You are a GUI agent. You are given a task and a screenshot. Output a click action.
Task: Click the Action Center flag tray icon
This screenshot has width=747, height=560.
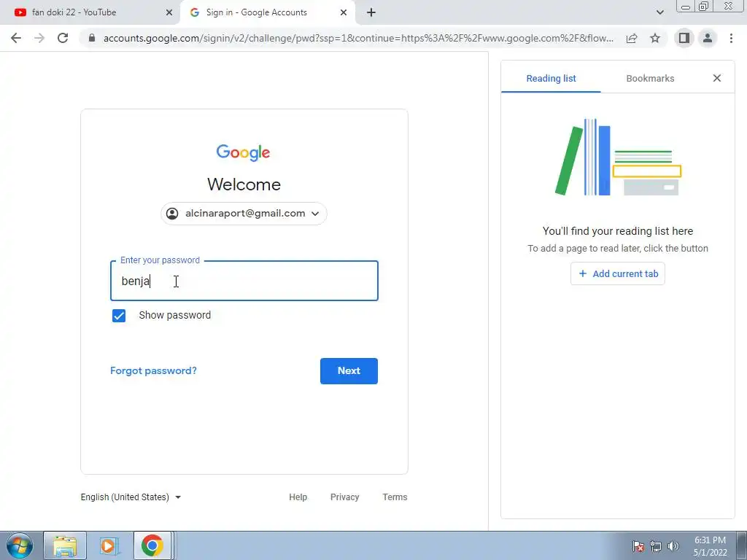coord(638,546)
